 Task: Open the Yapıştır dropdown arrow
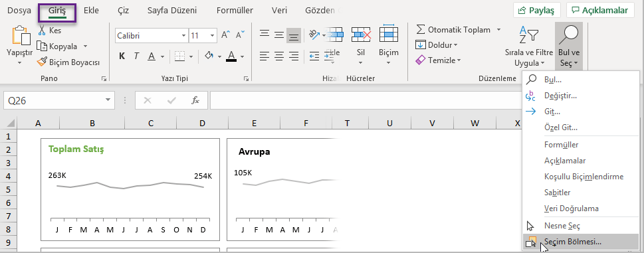click(x=19, y=63)
